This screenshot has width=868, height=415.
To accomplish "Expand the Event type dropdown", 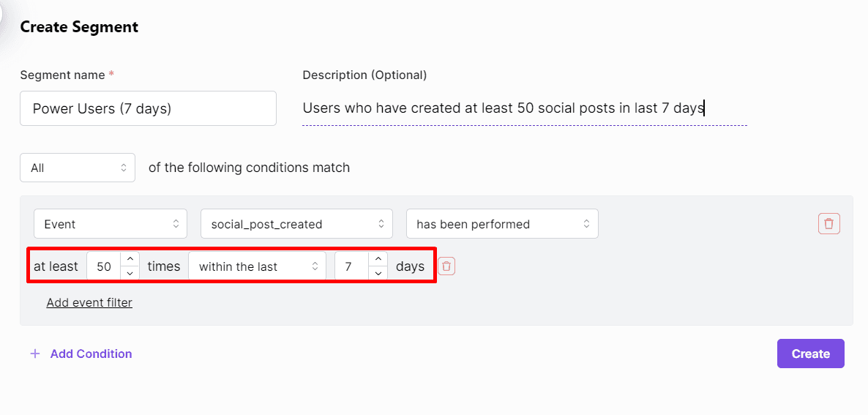I will coord(111,224).
